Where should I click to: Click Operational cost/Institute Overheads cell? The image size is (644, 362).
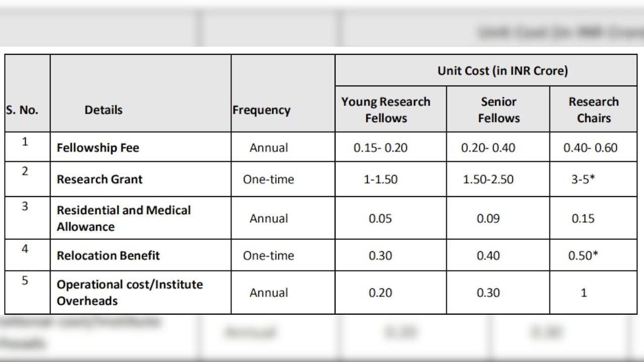tap(130, 292)
